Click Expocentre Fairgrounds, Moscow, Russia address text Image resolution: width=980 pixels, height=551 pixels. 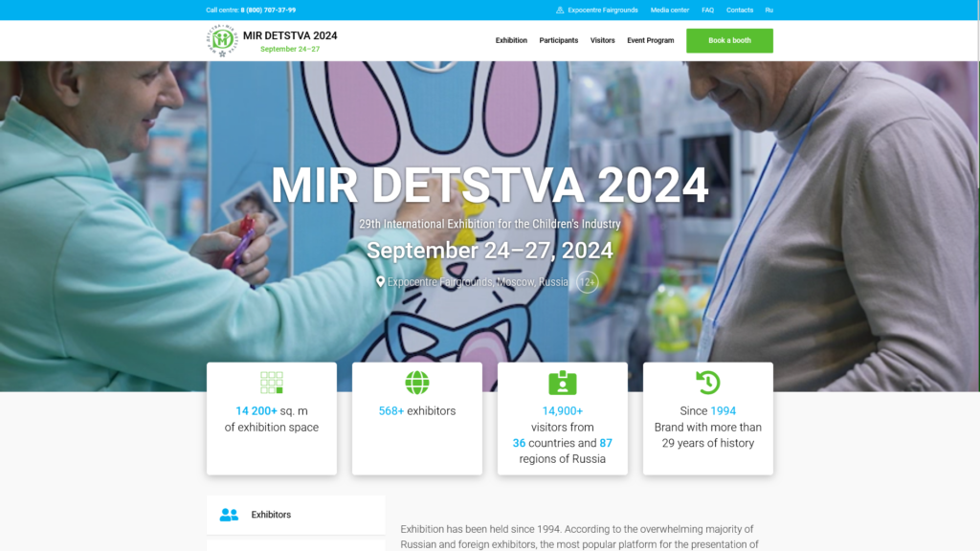[x=478, y=282]
